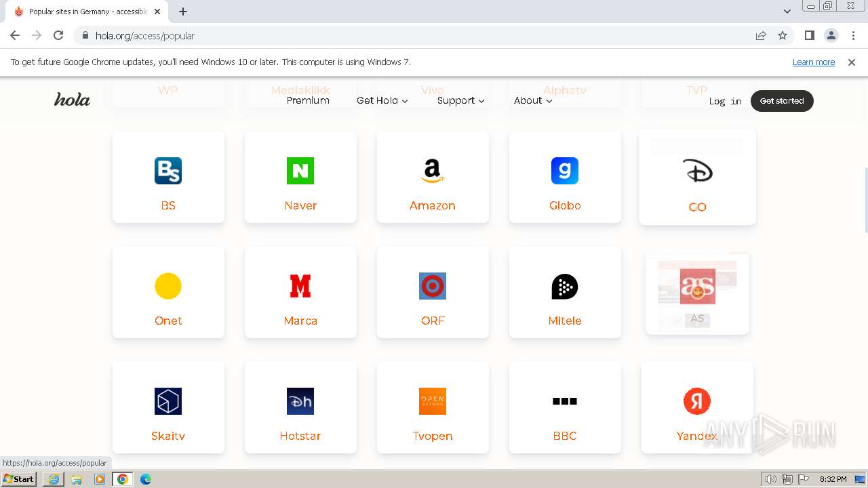Click the Hotstar text label
This screenshot has width=868, height=488.
click(300, 436)
